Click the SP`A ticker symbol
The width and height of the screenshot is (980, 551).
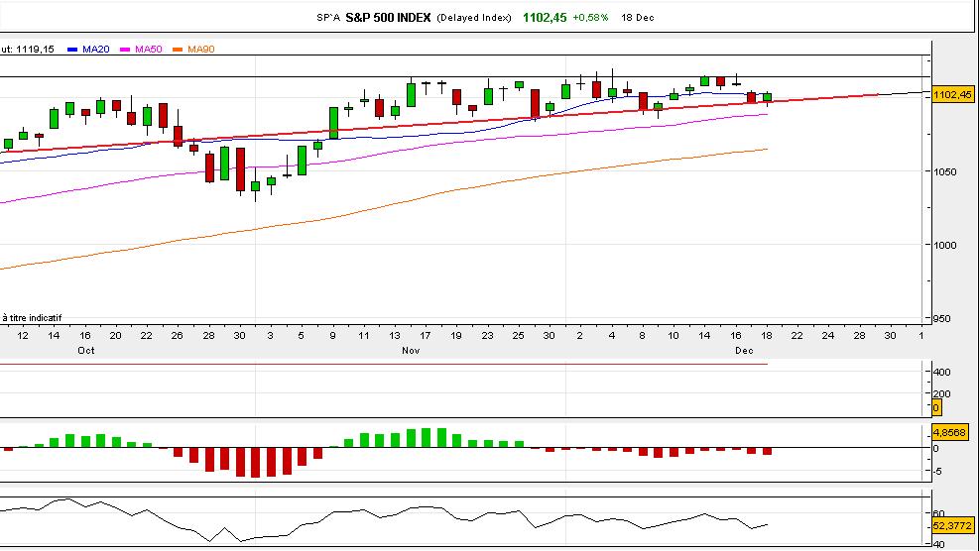point(328,18)
